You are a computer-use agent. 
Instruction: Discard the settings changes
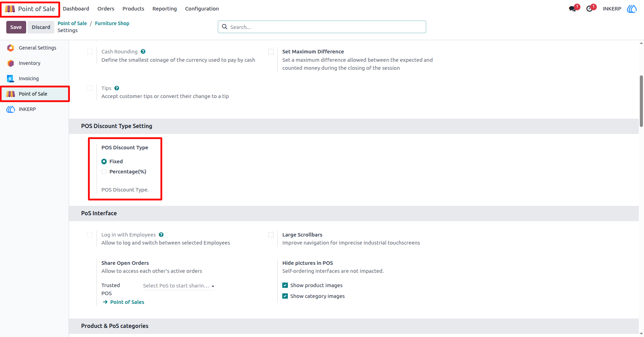[41, 27]
